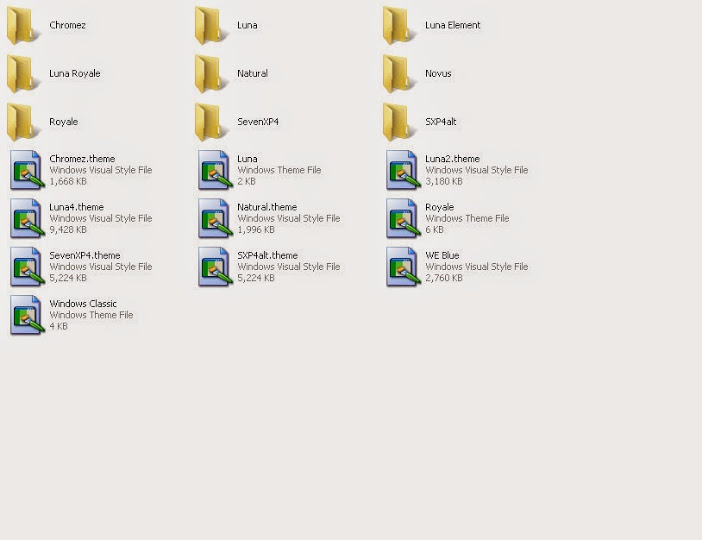Select the SXP4alt folder icon
Screen dimensions: 702x540
pos(398,122)
